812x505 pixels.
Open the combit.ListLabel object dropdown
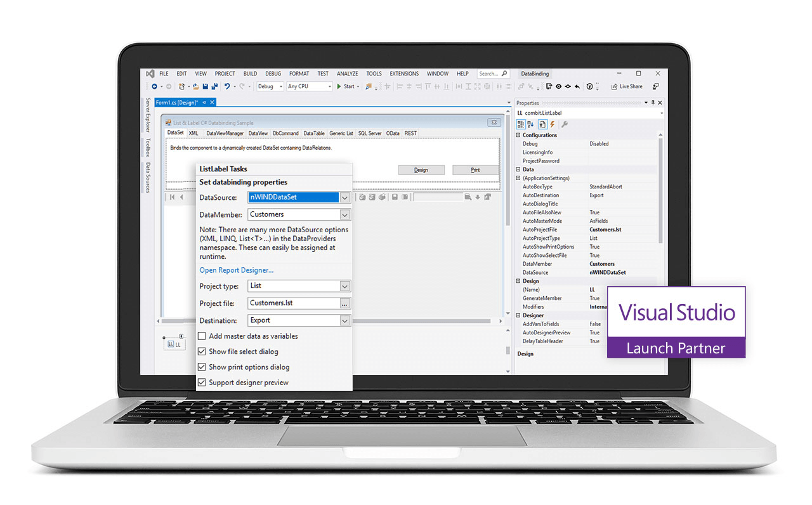662,113
